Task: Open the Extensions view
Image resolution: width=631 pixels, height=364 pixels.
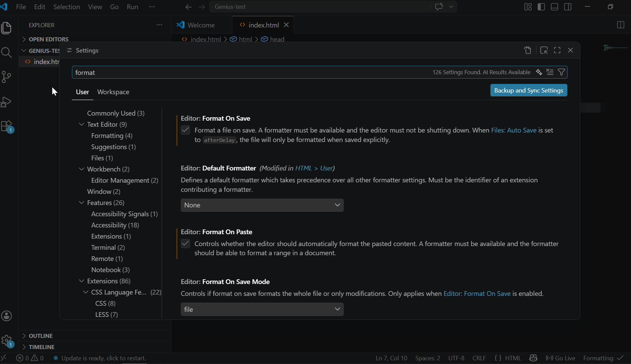Action: 7,126
